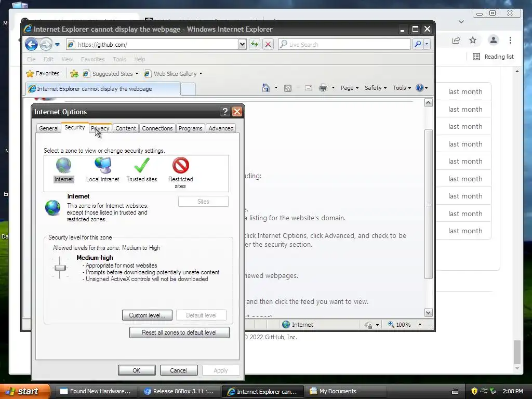
Task: Switch to My Documents taskbar item
Action: point(345,391)
